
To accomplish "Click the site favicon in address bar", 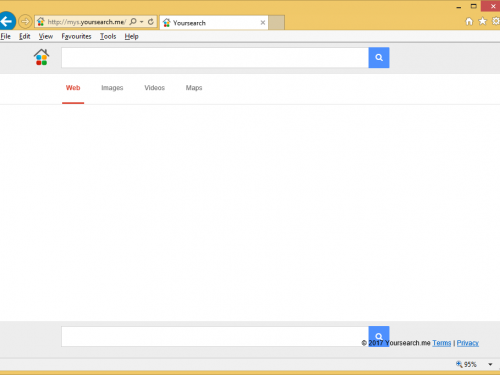I will pos(41,22).
